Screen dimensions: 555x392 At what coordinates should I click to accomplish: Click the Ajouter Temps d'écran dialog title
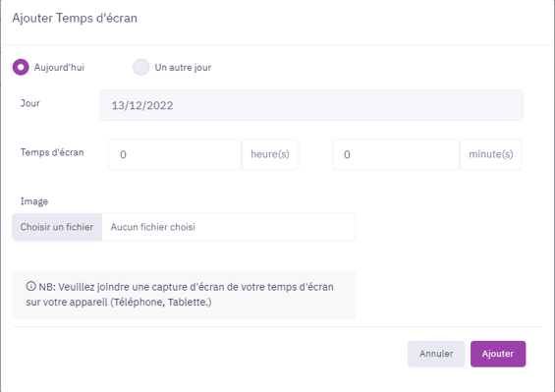tap(75, 18)
